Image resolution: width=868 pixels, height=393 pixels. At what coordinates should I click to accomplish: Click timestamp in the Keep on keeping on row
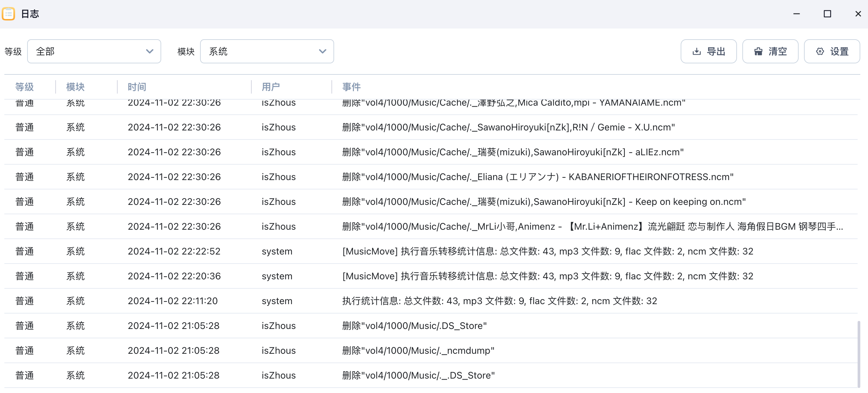click(x=174, y=202)
